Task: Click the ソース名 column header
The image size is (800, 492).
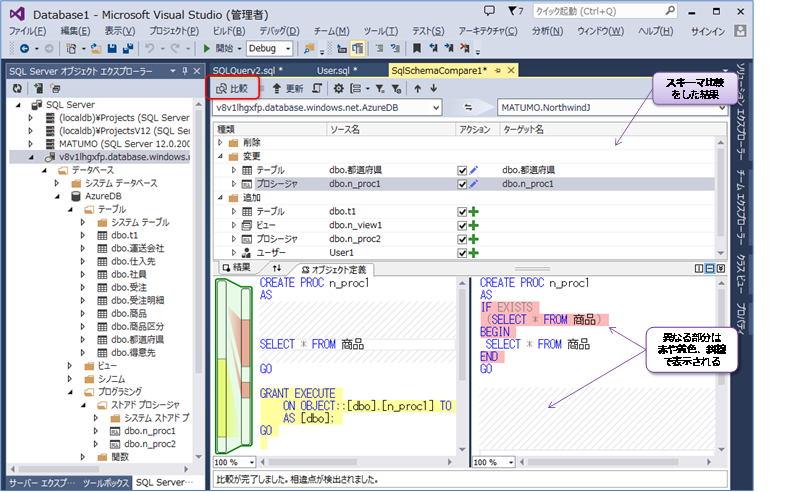Action: pyautogui.click(x=390, y=130)
